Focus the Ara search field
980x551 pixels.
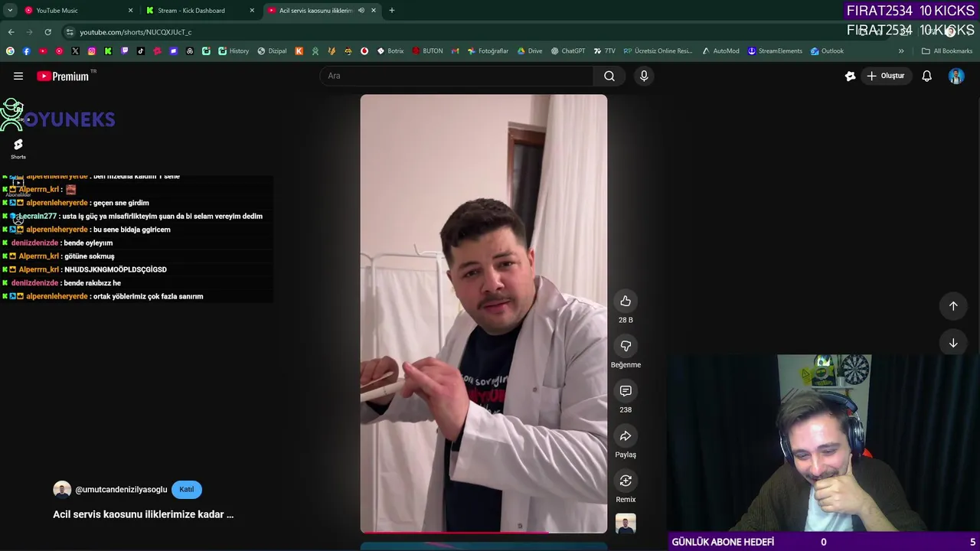click(x=457, y=76)
